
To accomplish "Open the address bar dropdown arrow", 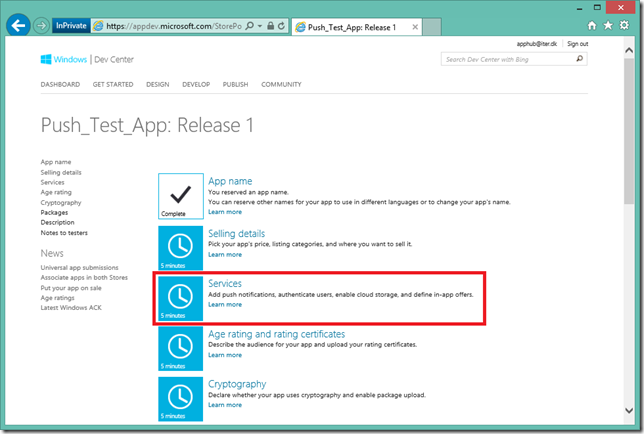I will tap(260, 26).
